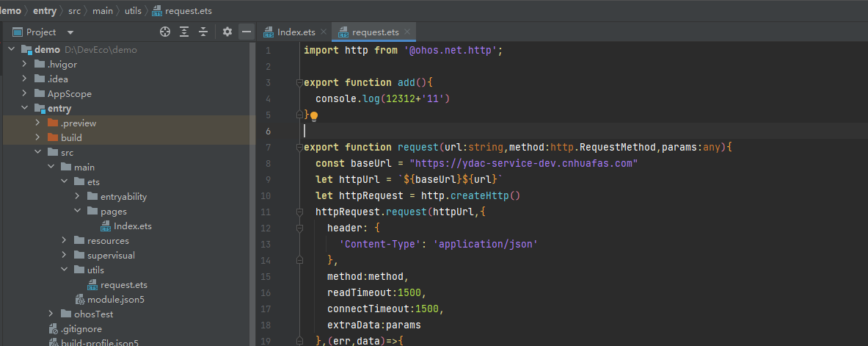This screenshot has height=346, width=868.
Task: Fold the request function at line 7
Action: coord(299,148)
